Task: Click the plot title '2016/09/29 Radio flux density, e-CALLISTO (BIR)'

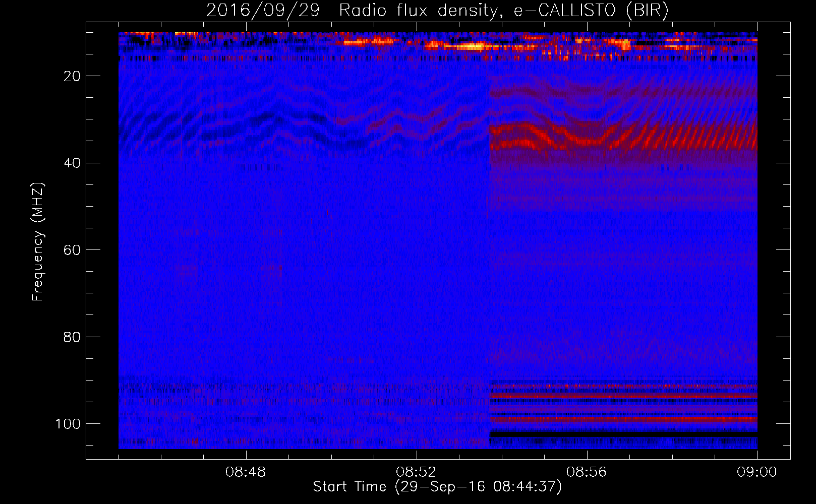Action: [x=437, y=11]
